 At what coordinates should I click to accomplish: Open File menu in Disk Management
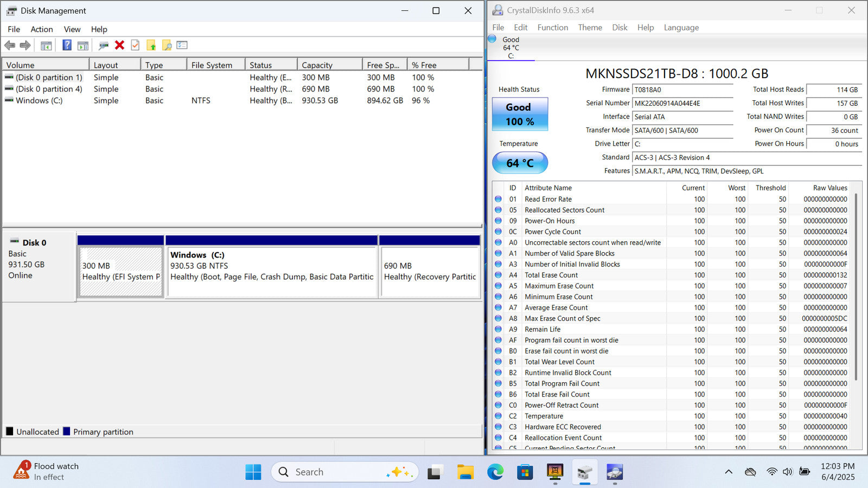point(14,29)
